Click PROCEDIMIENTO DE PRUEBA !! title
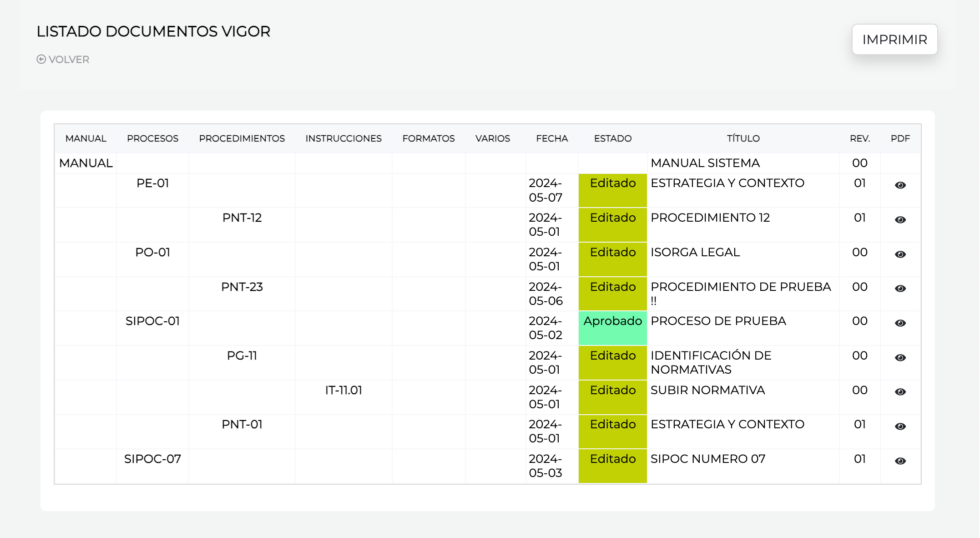The width and height of the screenshot is (980, 538). 741,294
